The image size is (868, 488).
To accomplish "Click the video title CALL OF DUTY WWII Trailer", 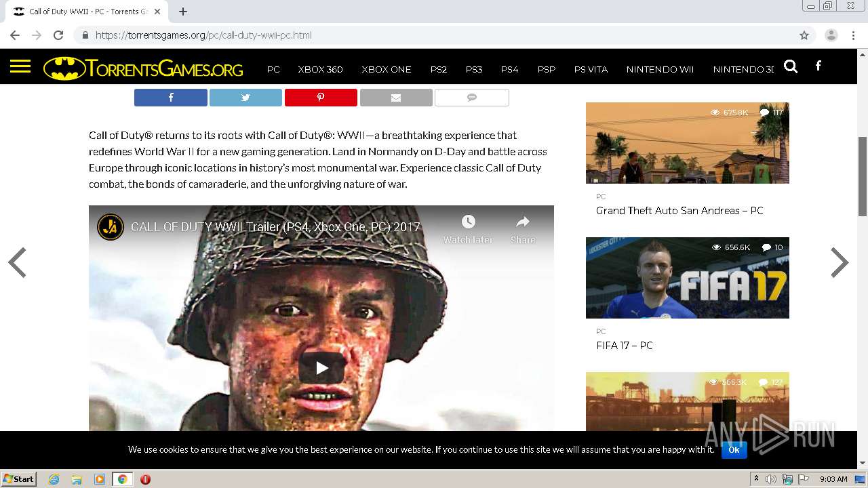I will 275,227.
